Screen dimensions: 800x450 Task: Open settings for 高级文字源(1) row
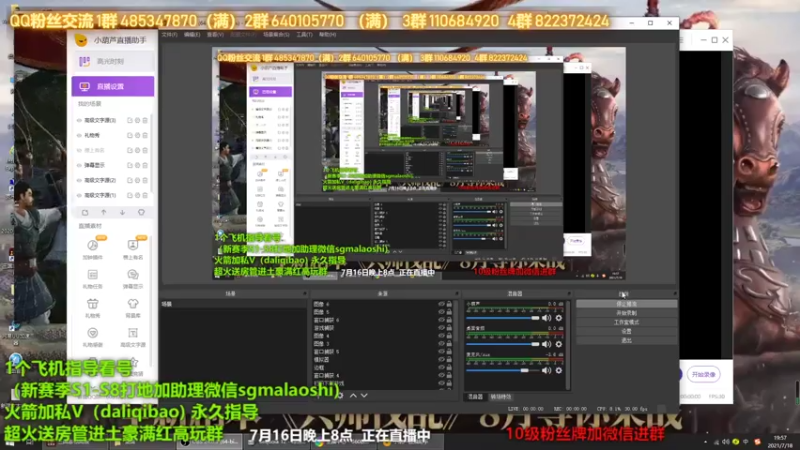137,195
